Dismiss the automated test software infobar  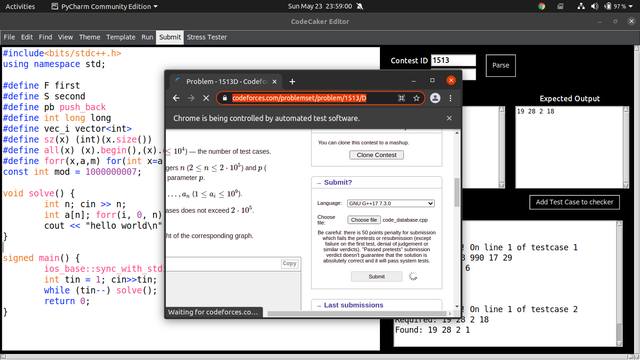(449, 118)
